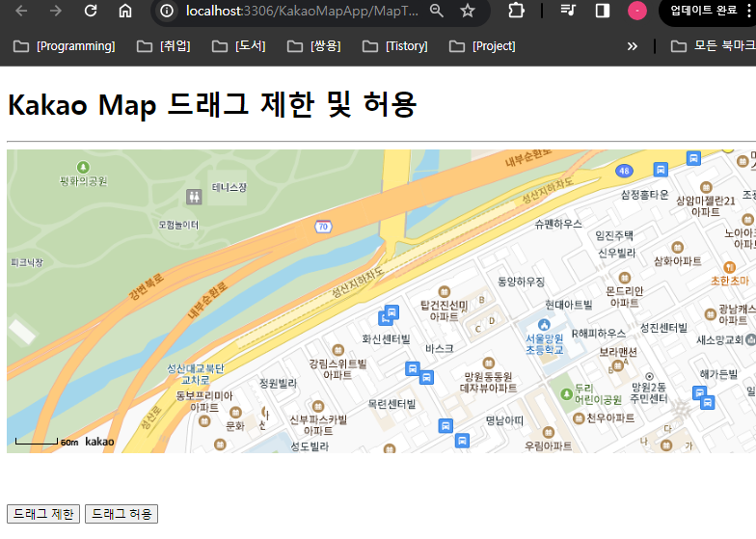Click the 삼정홈타운 map label
This screenshot has height=539, width=756.
pos(644,195)
